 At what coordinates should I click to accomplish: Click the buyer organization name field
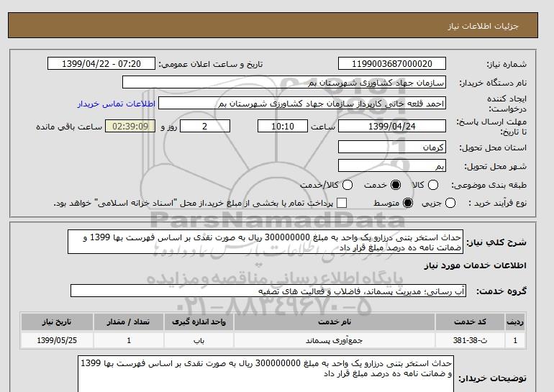point(284,82)
